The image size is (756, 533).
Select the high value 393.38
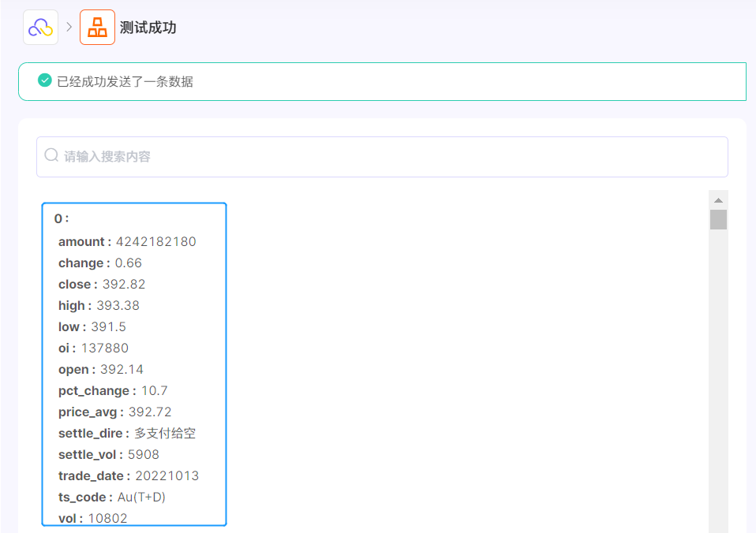(118, 305)
